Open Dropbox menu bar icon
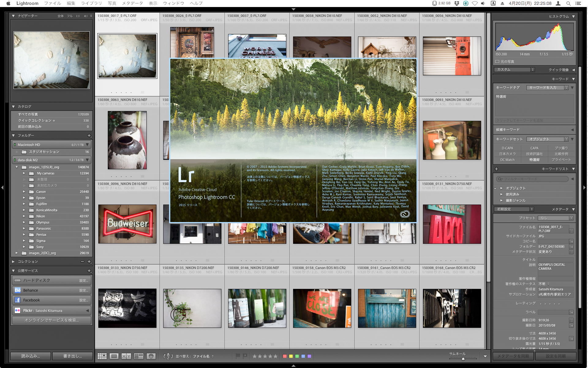Screen dimensions: 588x368 (457, 3)
